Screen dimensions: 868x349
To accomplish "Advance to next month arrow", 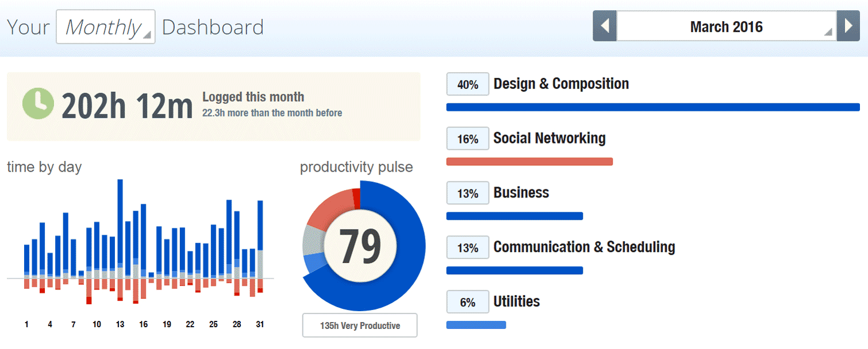I will point(848,26).
